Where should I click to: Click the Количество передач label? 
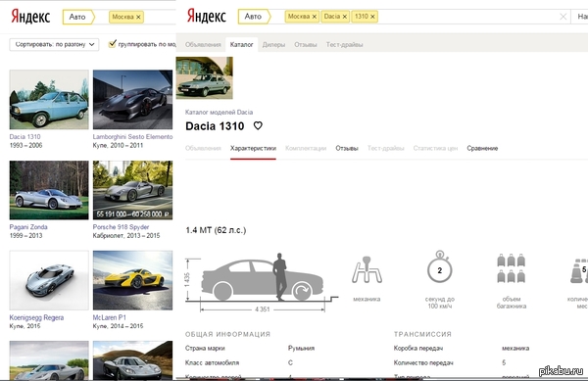click(x=423, y=363)
